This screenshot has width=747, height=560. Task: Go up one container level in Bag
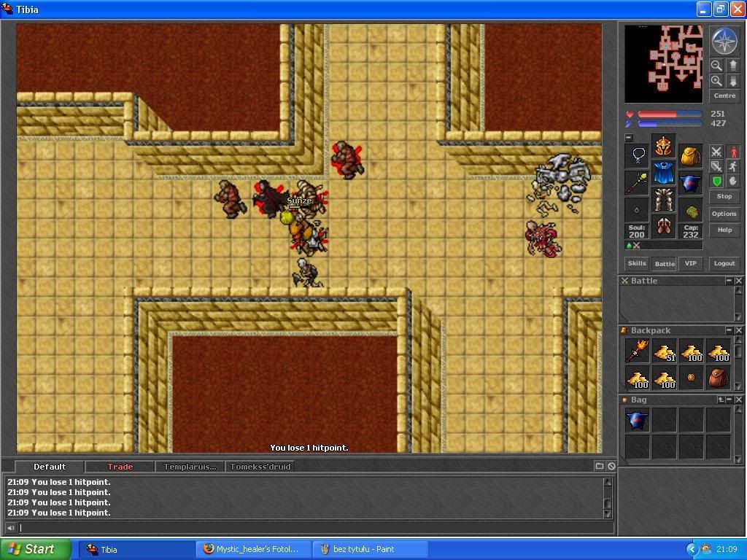(x=721, y=400)
